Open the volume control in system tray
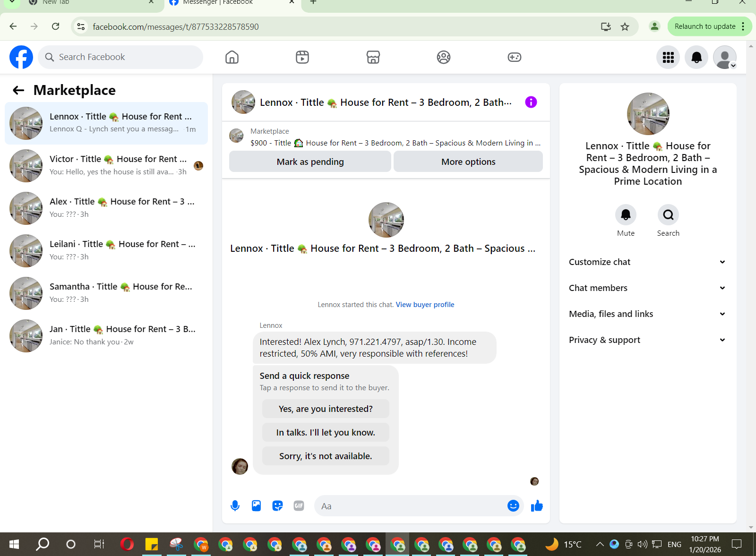The height and width of the screenshot is (556, 756). pos(642,544)
